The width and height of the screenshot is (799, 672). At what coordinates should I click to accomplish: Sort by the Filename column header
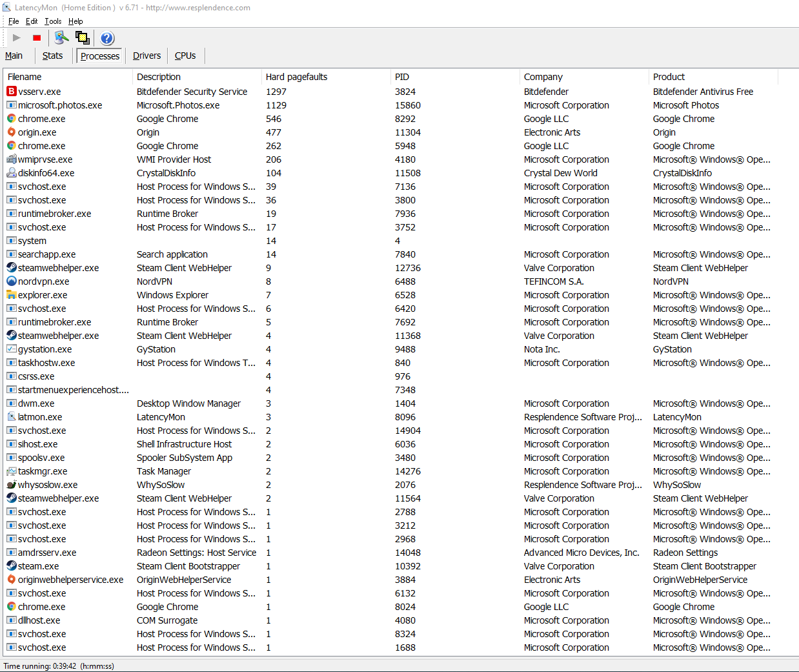(x=68, y=77)
